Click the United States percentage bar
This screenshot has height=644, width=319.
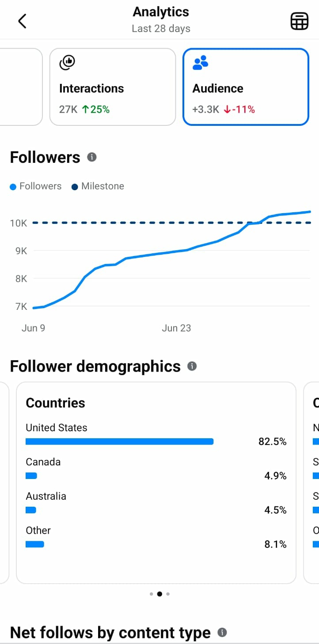click(x=119, y=441)
